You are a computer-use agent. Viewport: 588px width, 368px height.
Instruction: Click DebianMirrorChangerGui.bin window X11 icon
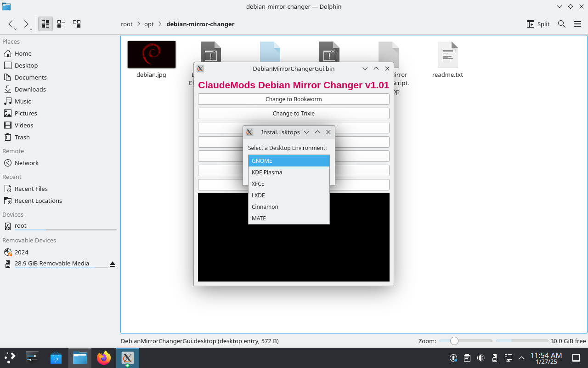[x=200, y=69]
